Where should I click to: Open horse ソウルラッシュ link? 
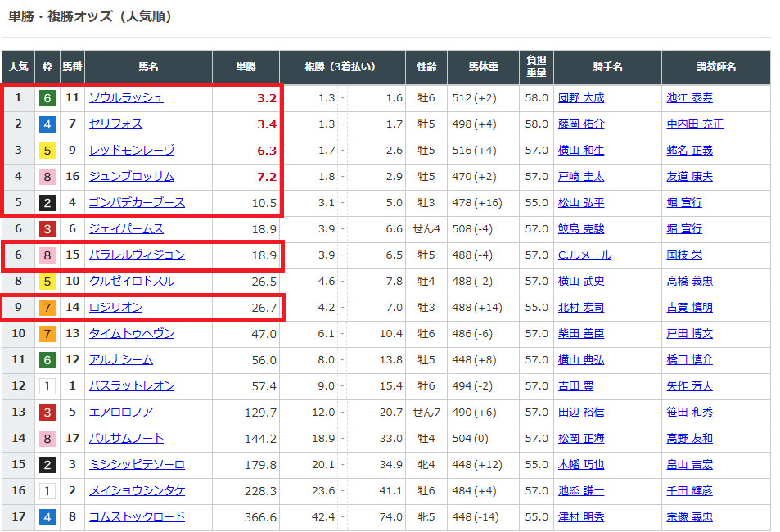point(126,97)
